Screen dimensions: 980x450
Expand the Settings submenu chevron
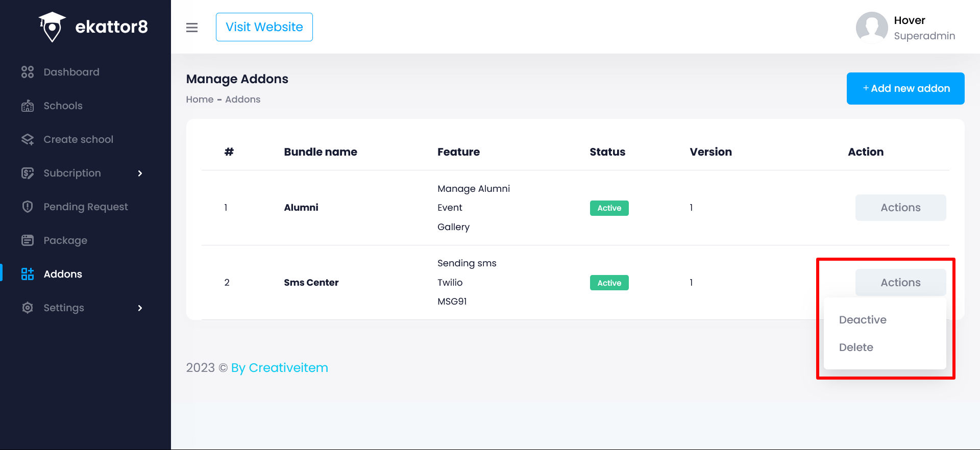(x=140, y=308)
